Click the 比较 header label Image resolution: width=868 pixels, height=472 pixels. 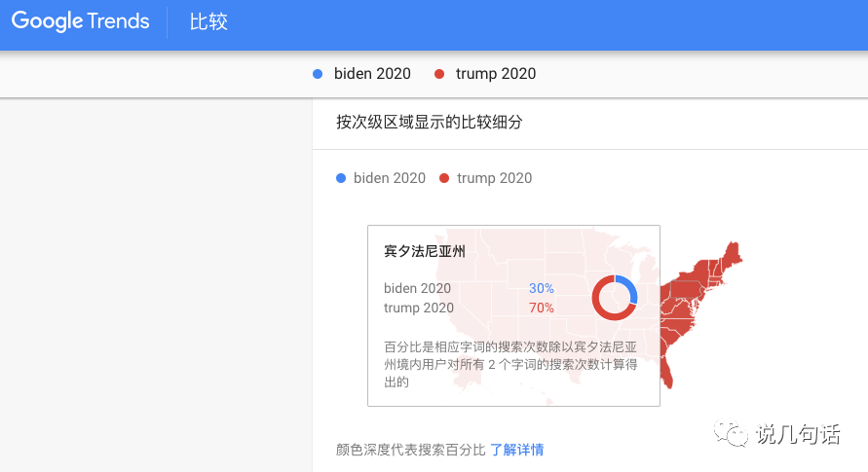(208, 21)
